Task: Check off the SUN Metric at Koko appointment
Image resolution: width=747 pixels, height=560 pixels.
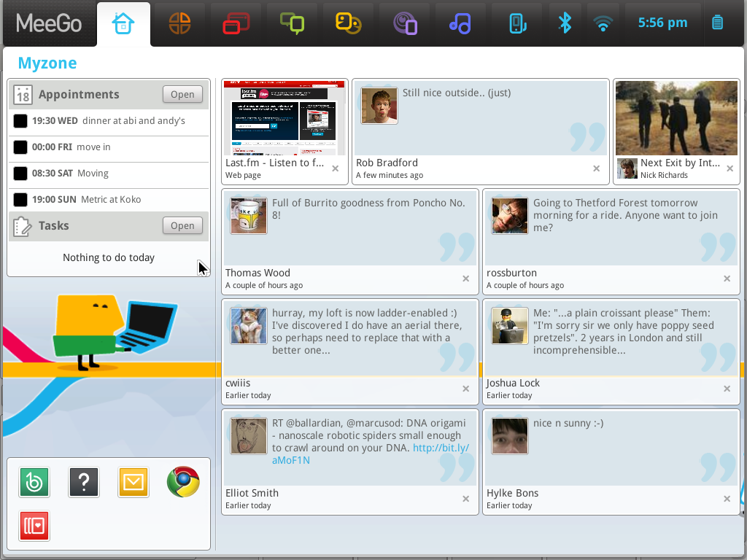Action: point(20,199)
